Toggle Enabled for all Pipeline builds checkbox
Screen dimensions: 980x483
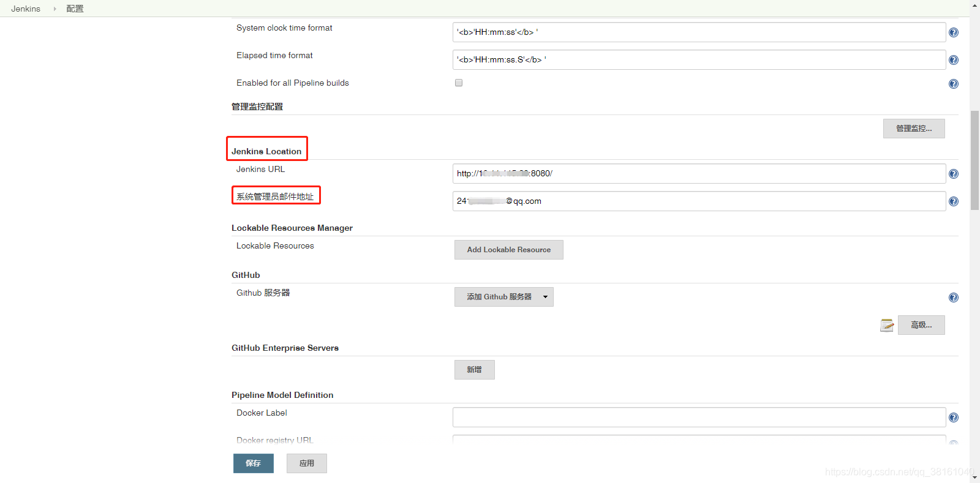[459, 83]
